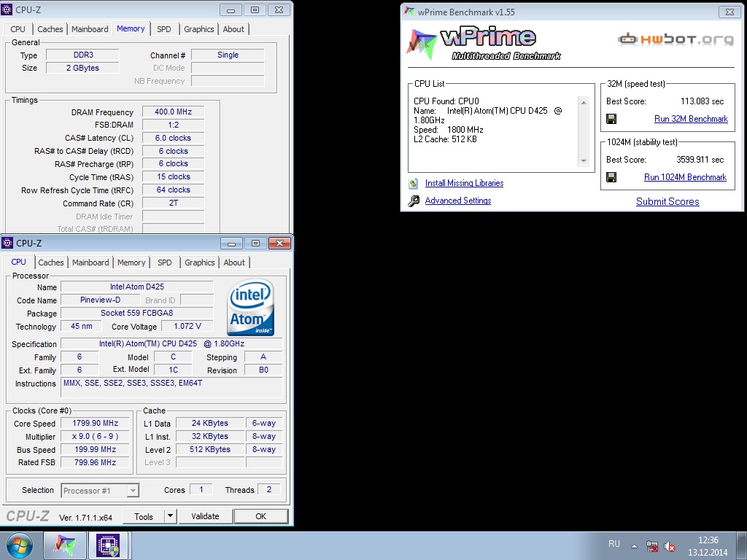Click the Core Voltage value 1.072 V

[x=187, y=326]
